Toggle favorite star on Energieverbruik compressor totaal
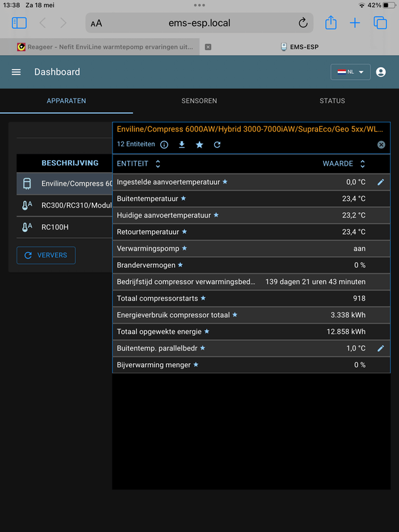 coord(235,315)
